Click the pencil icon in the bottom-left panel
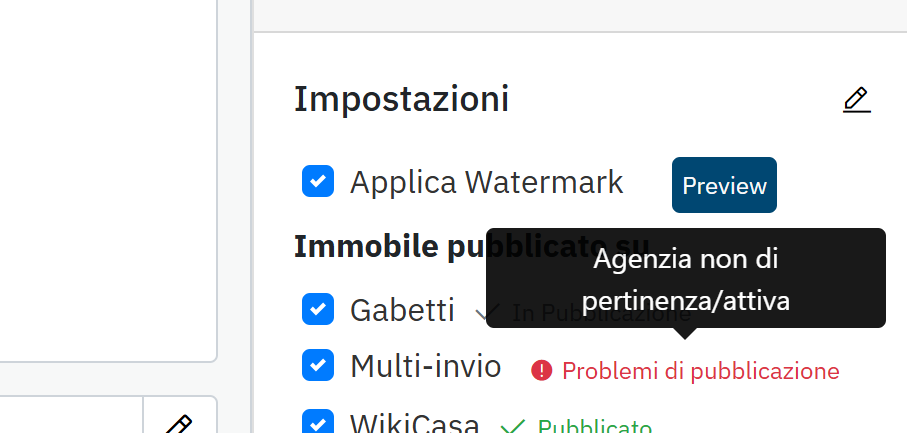907x433 pixels. point(178,424)
